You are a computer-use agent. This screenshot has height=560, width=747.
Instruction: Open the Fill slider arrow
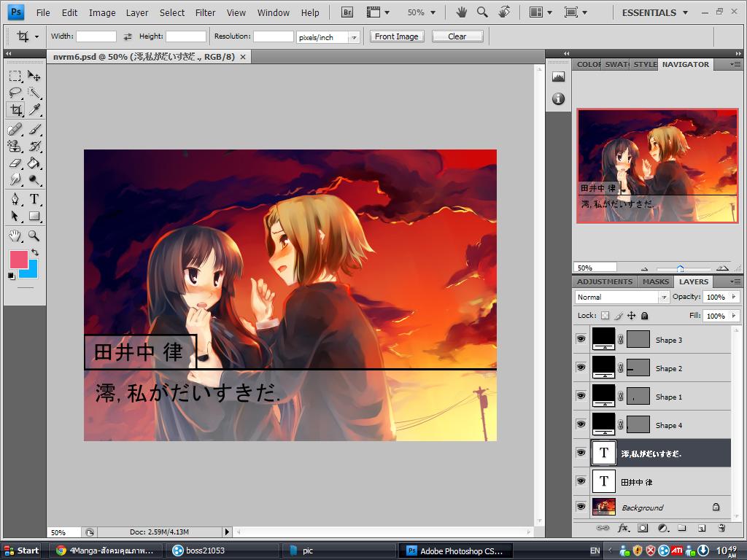click(x=734, y=316)
